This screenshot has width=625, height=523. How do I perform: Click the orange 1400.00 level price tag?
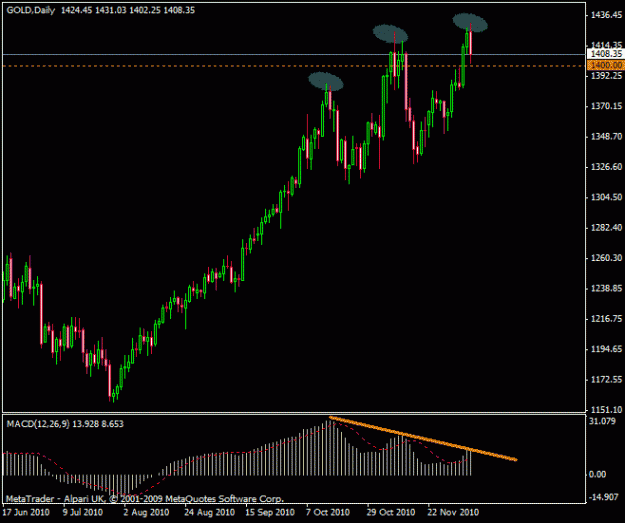point(606,65)
